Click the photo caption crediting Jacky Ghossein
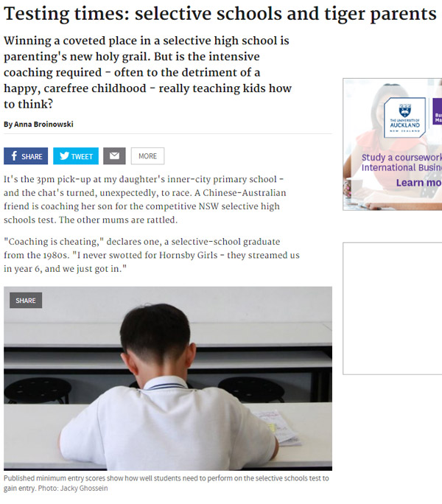The width and height of the screenshot is (442, 504). point(166,483)
